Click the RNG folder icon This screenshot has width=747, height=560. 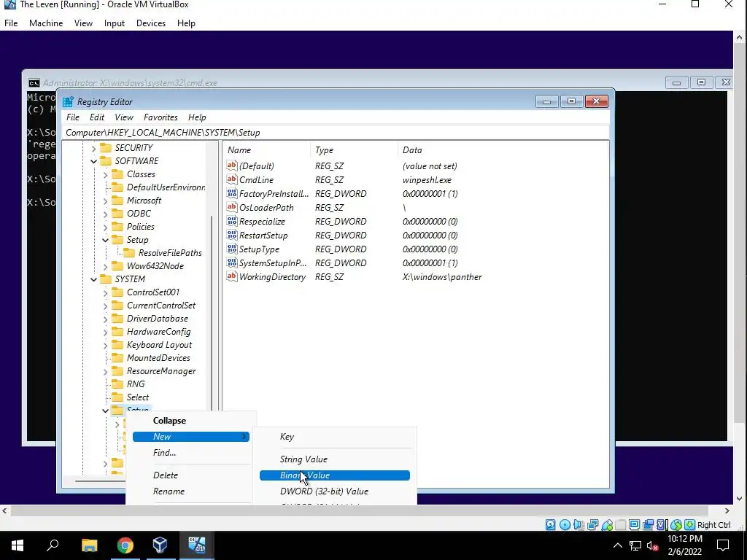[117, 384]
